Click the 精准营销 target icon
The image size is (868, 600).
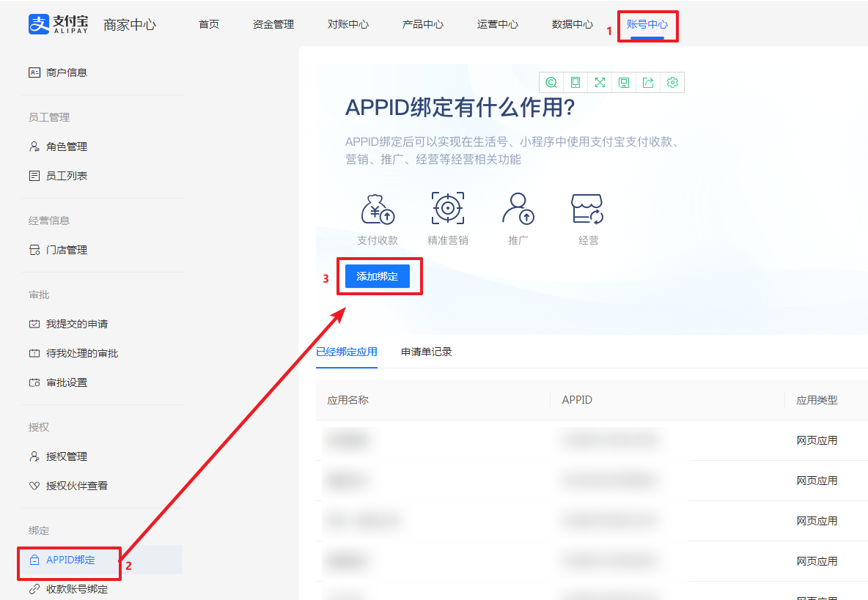click(x=448, y=208)
